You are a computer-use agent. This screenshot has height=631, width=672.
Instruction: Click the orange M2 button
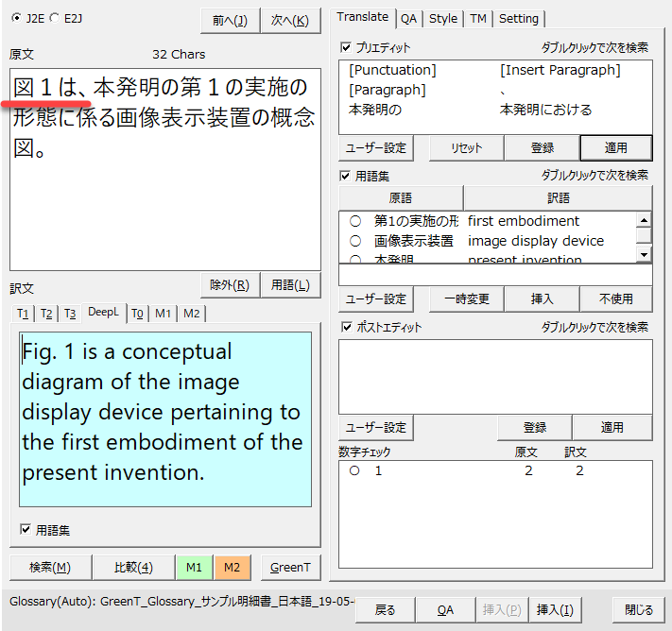(x=232, y=567)
